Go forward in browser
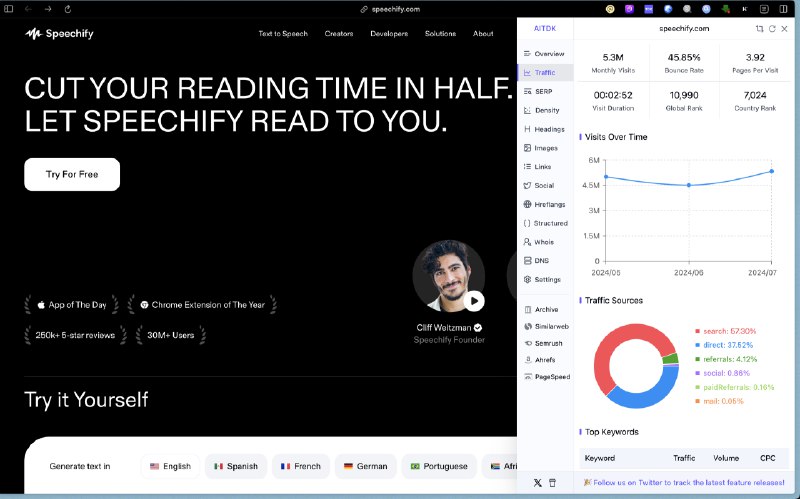This screenshot has height=499, width=800. click(x=48, y=9)
